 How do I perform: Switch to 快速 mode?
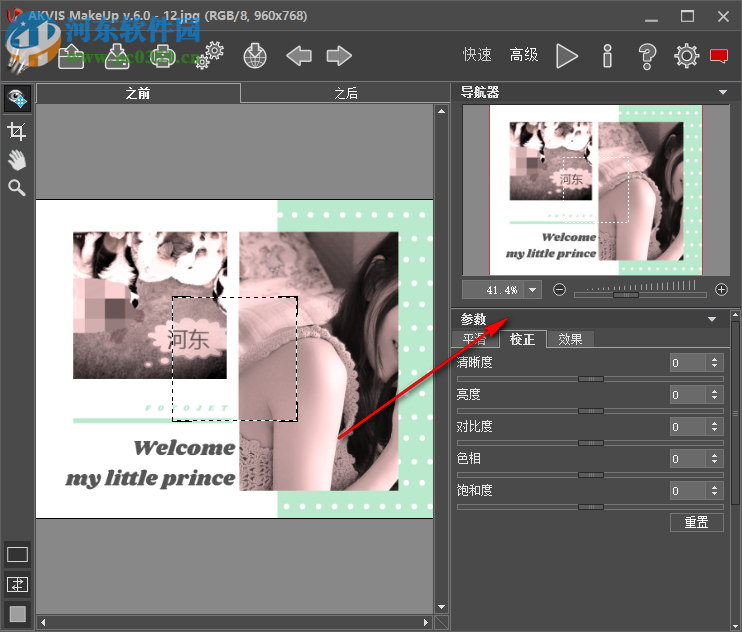point(477,55)
